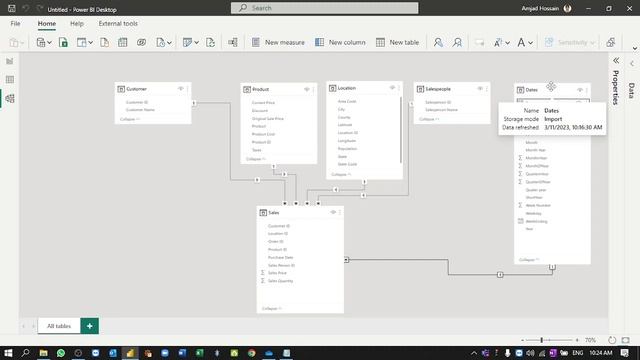Open the Help ribbon tab
Screen dimensions: 640x360
pos(77,24)
